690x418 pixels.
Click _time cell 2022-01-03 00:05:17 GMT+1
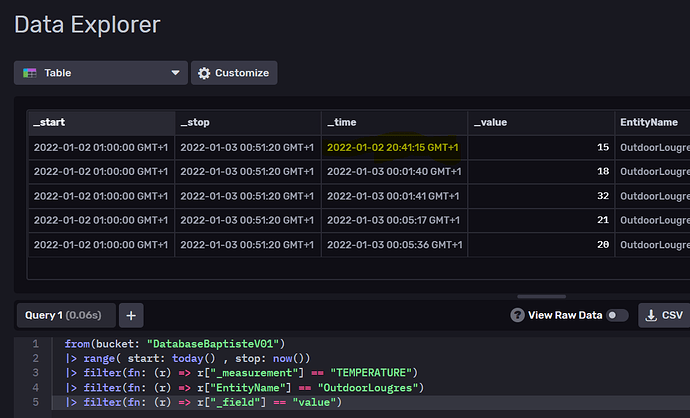point(393,220)
